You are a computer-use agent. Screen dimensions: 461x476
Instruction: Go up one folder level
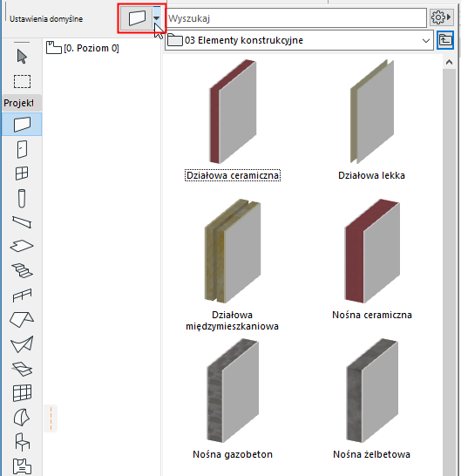[445, 40]
